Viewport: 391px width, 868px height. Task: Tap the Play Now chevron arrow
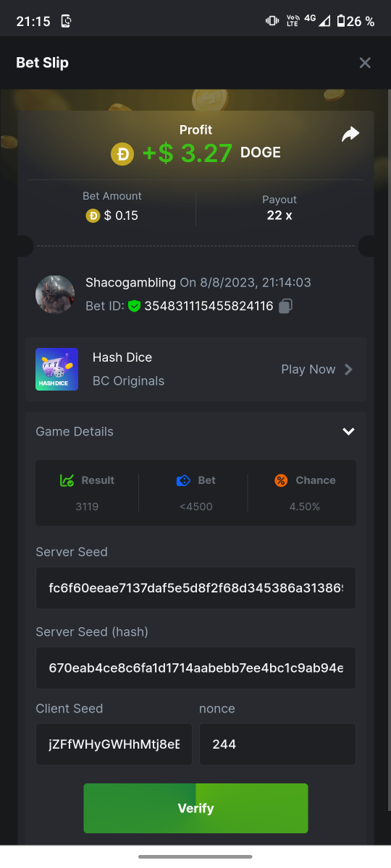pyautogui.click(x=348, y=370)
